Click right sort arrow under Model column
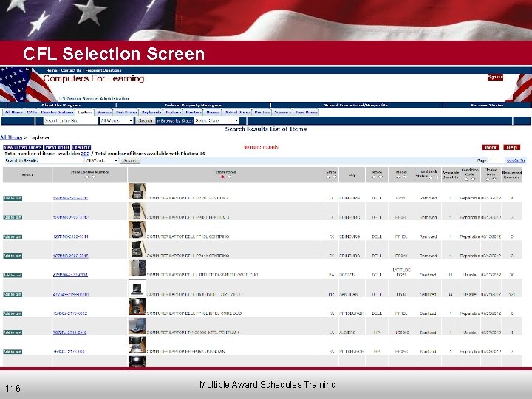This screenshot has width=532, height=399. coord(405,177)
